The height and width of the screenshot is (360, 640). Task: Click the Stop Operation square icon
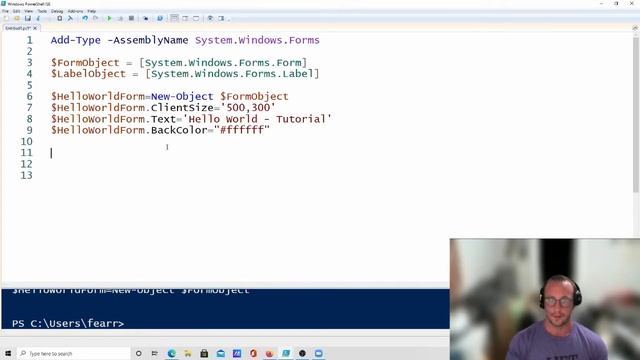click(x=131, y=18)
